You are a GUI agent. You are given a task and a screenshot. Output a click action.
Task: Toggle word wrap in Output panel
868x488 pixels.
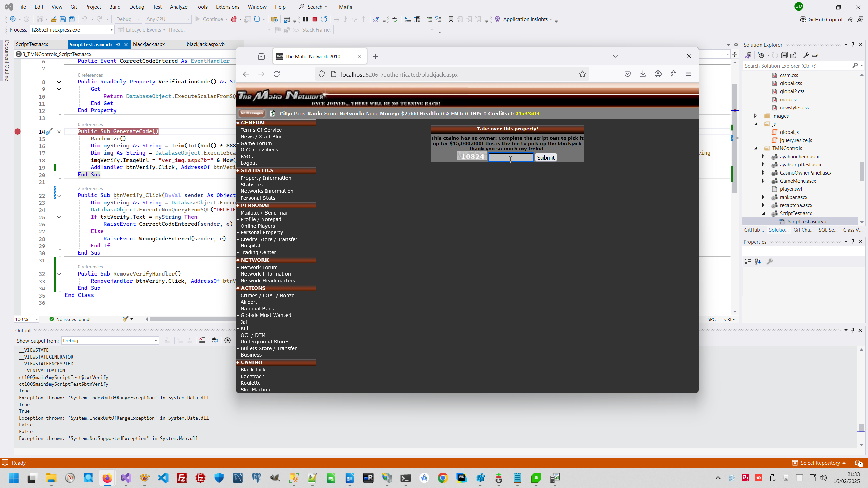(x=215, y=340)
